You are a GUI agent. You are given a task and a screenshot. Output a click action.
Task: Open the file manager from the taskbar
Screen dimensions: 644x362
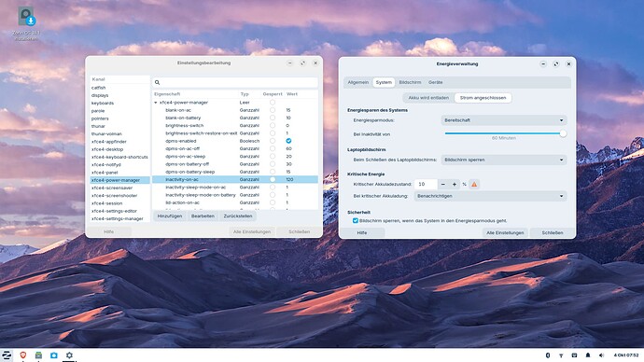pos(38,355)
